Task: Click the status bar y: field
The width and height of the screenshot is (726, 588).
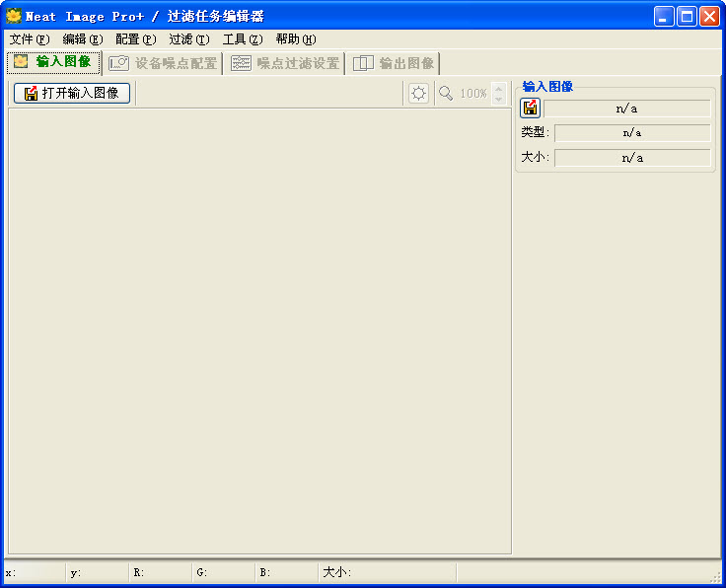Action: click(99, 573)
